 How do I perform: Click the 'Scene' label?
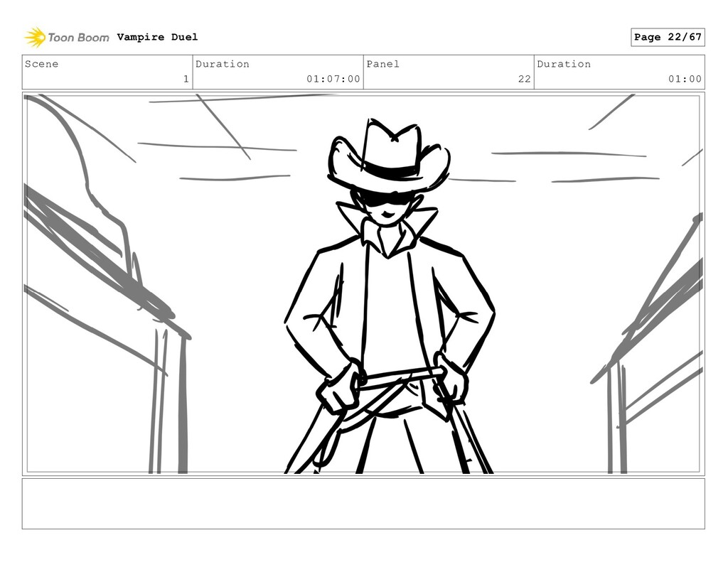(42, 64)
